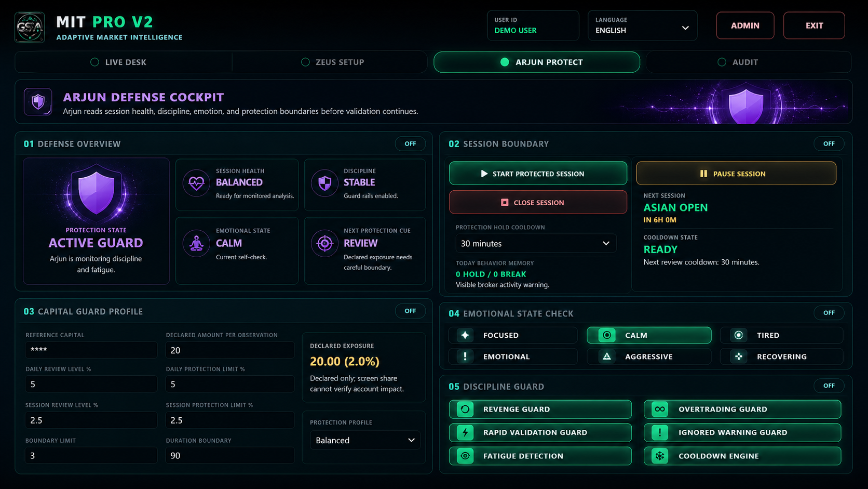Click the Boundary Limit input field
The image size is (868, 489).
(x=91, y=456)
